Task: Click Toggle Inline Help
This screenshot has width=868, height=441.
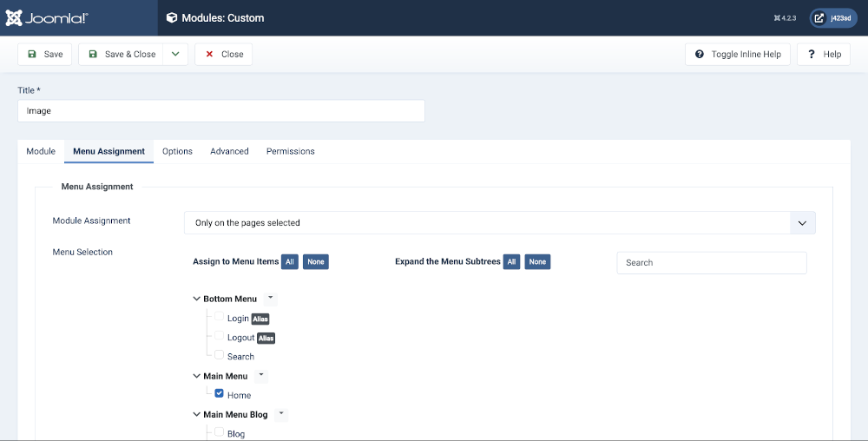Action: pyautogui.click(x=737, y=54)
